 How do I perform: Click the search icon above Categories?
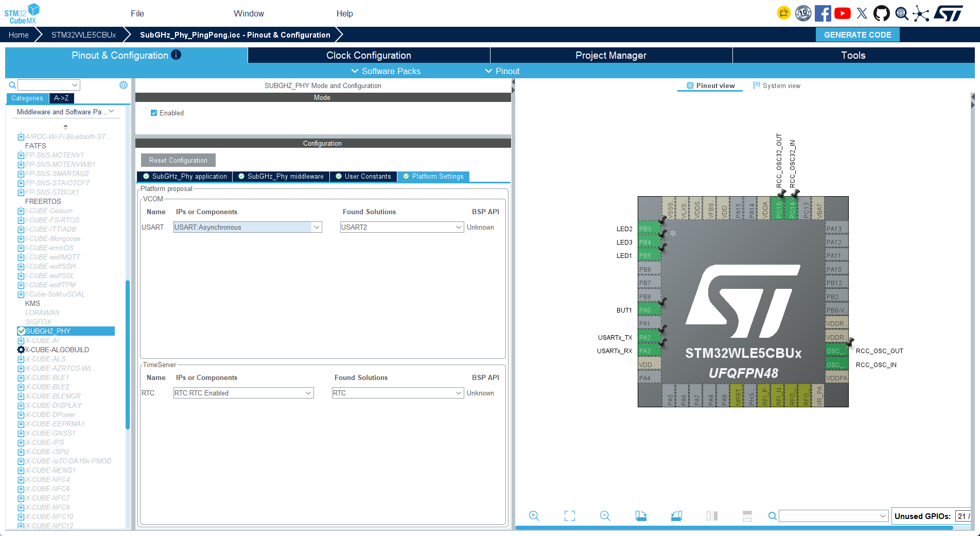coord(12,85)
